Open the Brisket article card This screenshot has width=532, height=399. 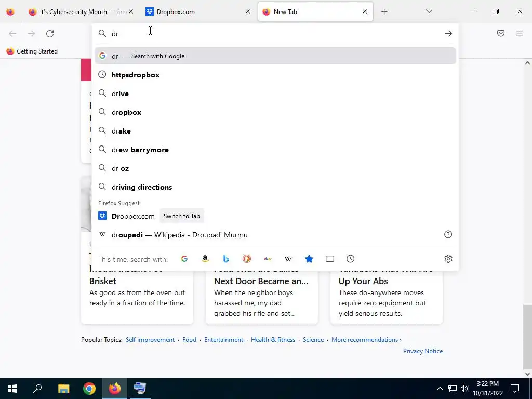point(137,297)
